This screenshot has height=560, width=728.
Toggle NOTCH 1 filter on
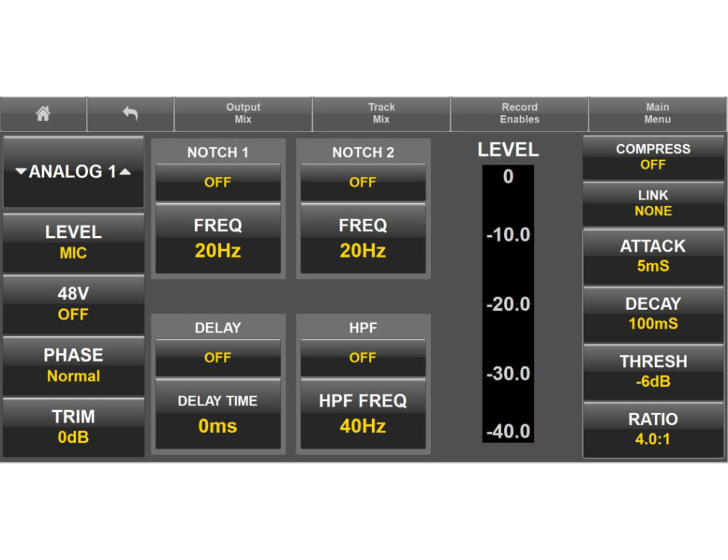(x=217, y=181)
